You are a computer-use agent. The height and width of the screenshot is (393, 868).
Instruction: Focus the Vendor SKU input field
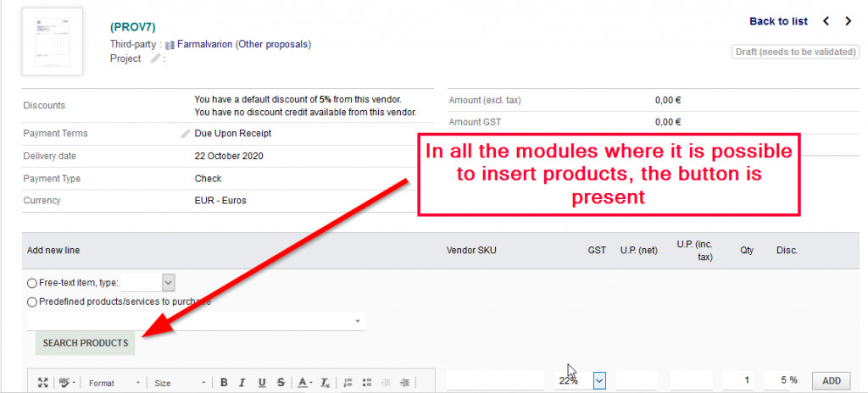click(x=495, y=380)
